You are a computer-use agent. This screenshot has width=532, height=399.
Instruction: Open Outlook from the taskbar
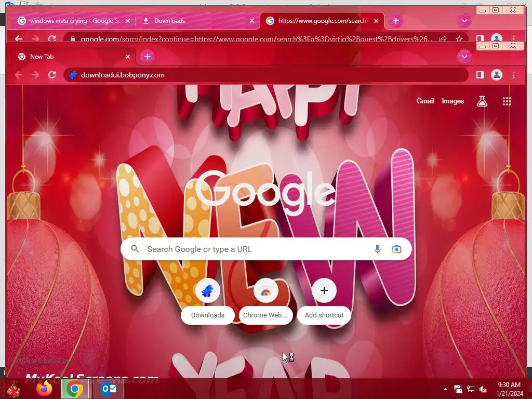tap(109, 389)
